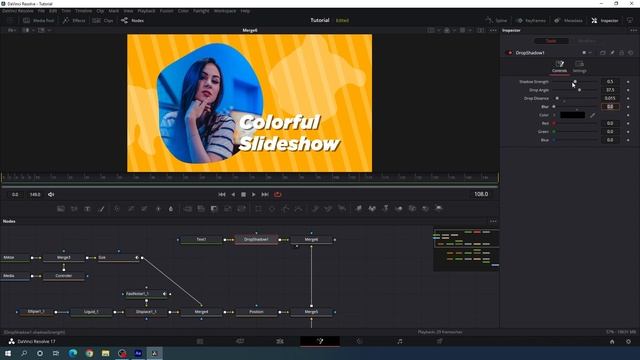Image resolution: width=640 pixels, height=360 pixels.
Task: Switch to Controls tab in Inspector
Action: point(559,66)
